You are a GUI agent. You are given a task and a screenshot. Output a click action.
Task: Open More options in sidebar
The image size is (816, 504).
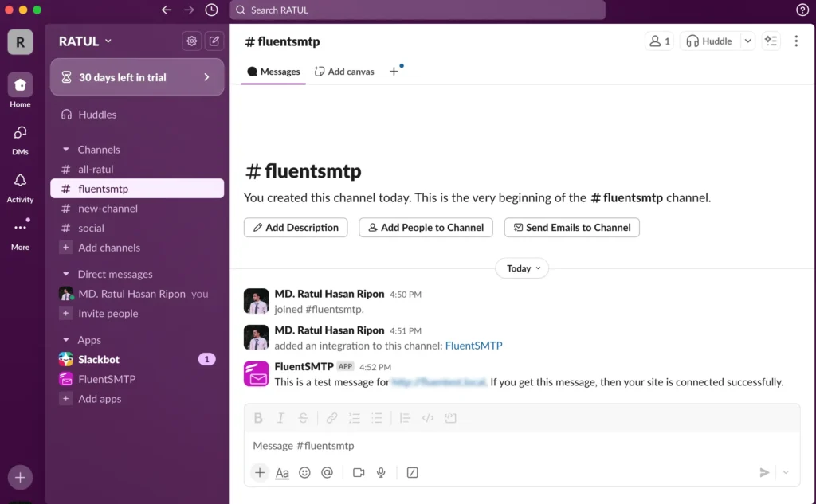pyautogui.click(x=20, y=234)
